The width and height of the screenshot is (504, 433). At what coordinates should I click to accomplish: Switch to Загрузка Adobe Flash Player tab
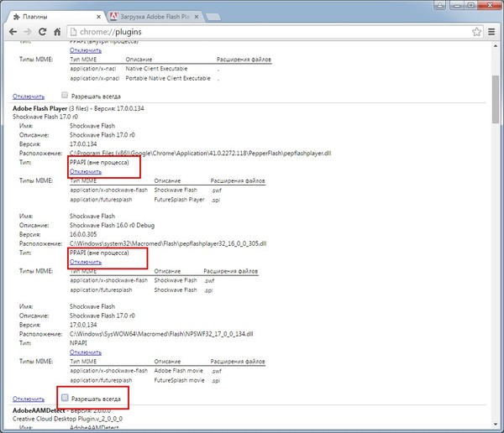tap(155, 17)
